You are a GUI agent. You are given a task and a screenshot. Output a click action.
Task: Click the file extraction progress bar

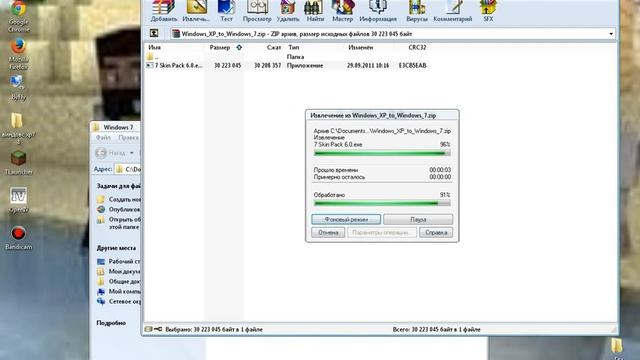(x=382, y=153)
